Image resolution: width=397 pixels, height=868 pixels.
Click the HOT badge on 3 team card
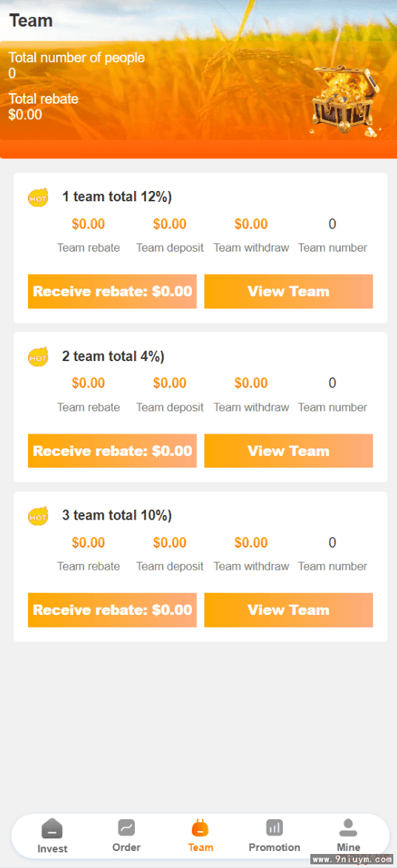pyautogui.click(x=39, y=516)
